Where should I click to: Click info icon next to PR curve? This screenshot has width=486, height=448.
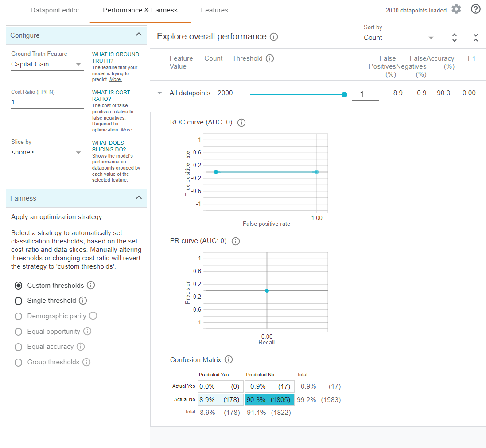click(x=236, y=241)
